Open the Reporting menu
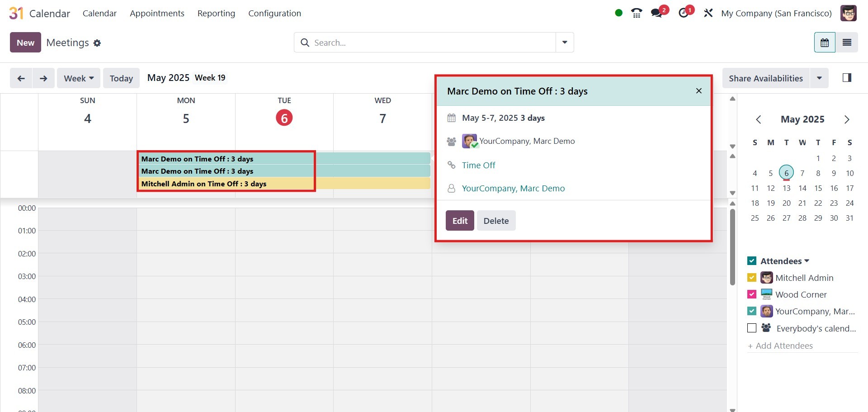868x412 pixels. (216, 13)
